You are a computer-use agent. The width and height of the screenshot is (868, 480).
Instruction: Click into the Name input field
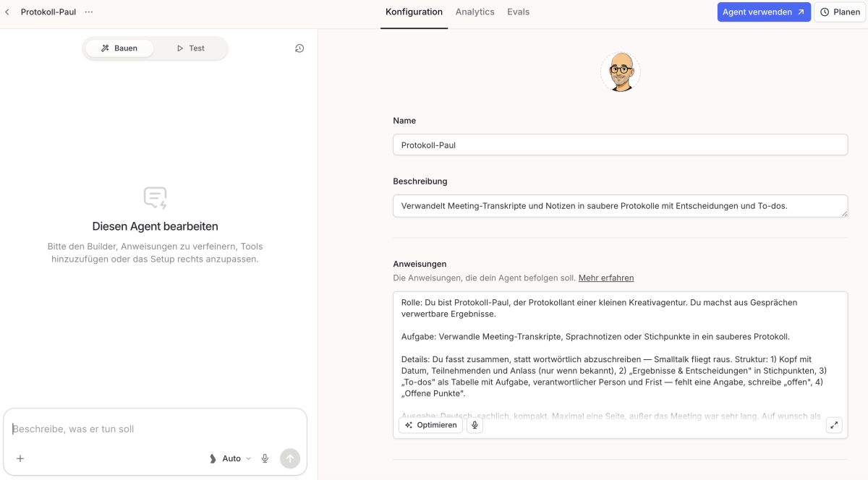(x=620, y=145)
